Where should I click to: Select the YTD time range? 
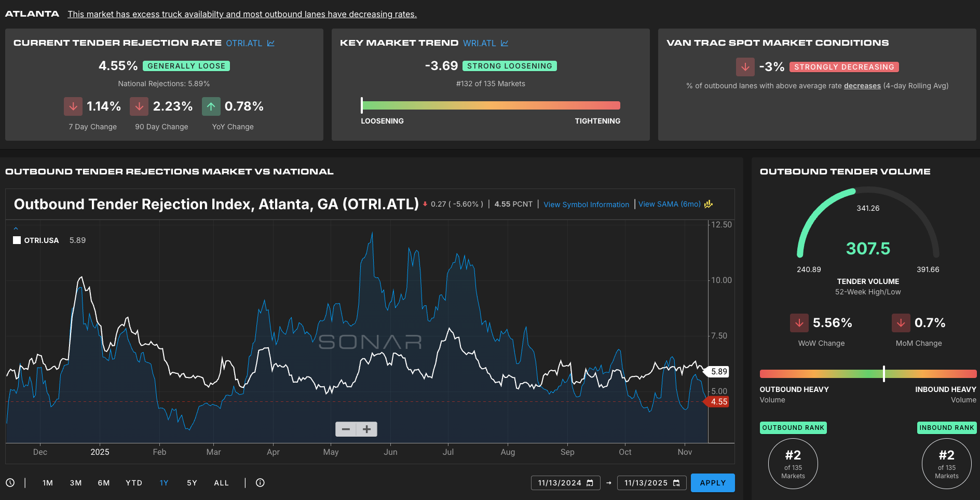pos(134,483)
